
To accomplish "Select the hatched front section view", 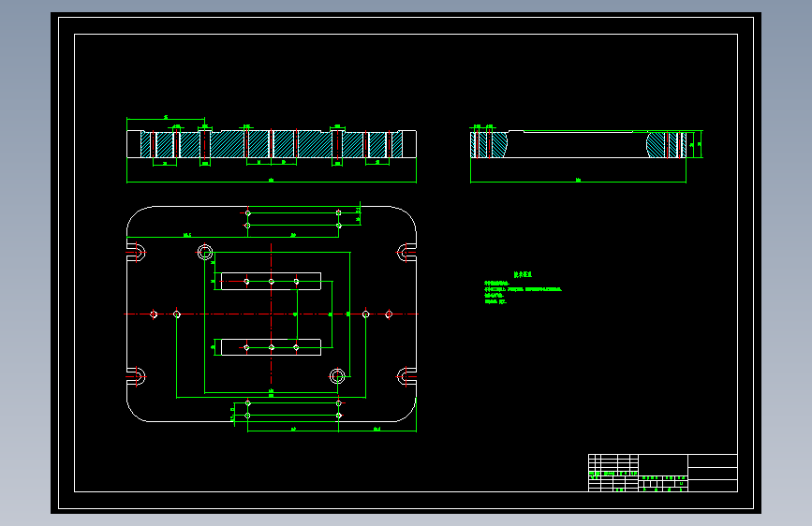I will coord(272,144).
